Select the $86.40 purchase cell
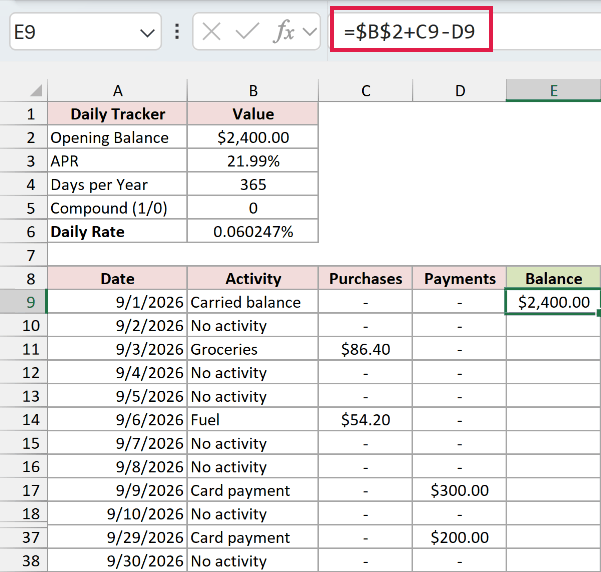 pos(366,349)
